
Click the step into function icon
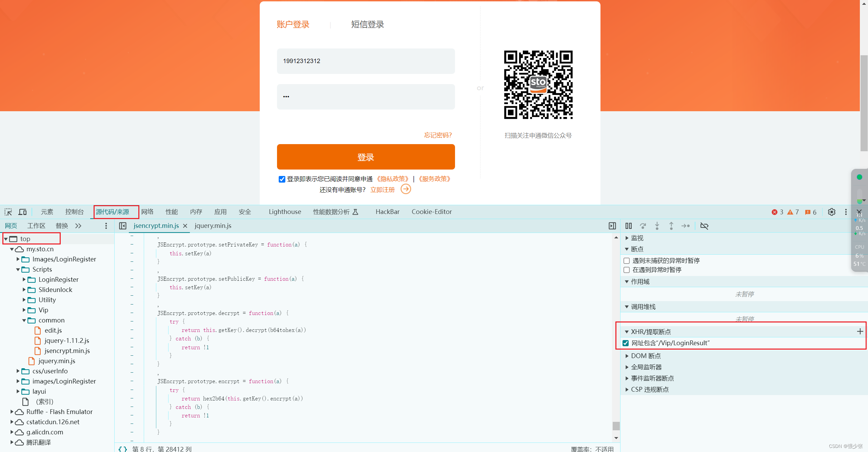pos(657,226)
